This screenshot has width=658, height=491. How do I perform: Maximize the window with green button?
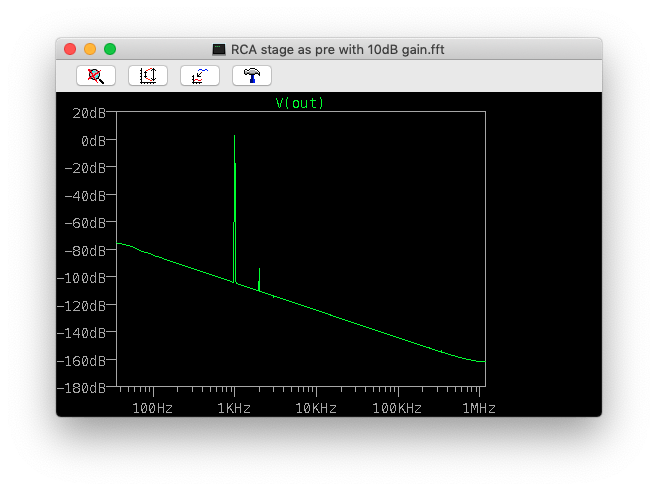110,49
